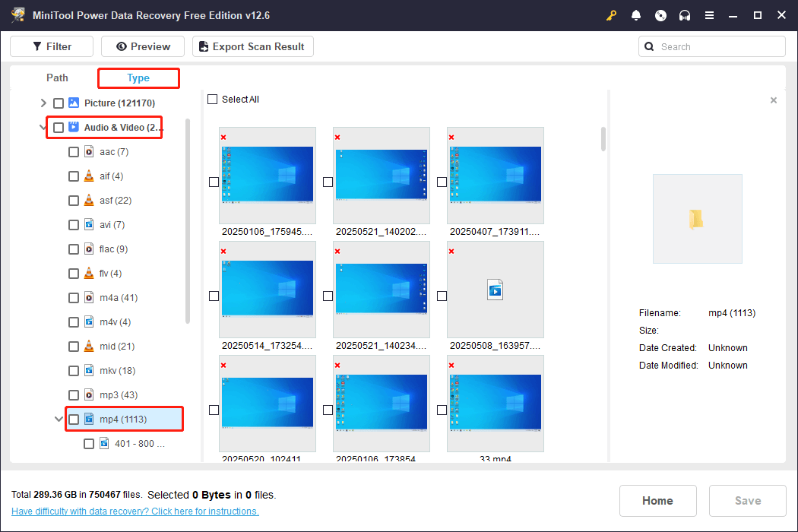798x532 pixels.
Task: Open the data recovery instructions link
Action: click(135, 511)
